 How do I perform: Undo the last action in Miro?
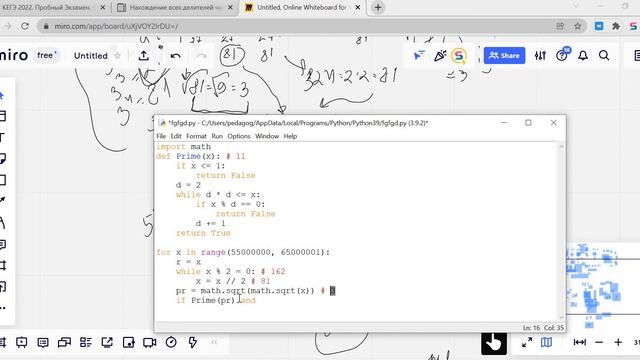[x=176, y=56]
